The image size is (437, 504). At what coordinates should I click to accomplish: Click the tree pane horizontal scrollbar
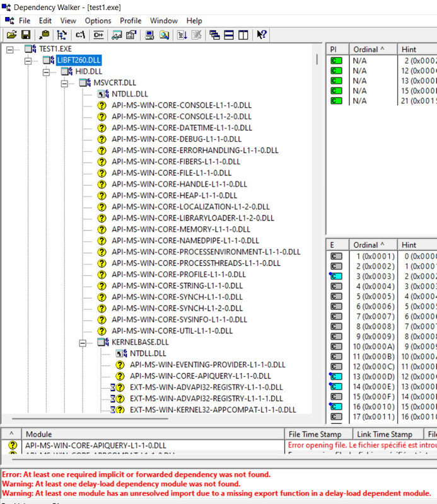(90, 418)
